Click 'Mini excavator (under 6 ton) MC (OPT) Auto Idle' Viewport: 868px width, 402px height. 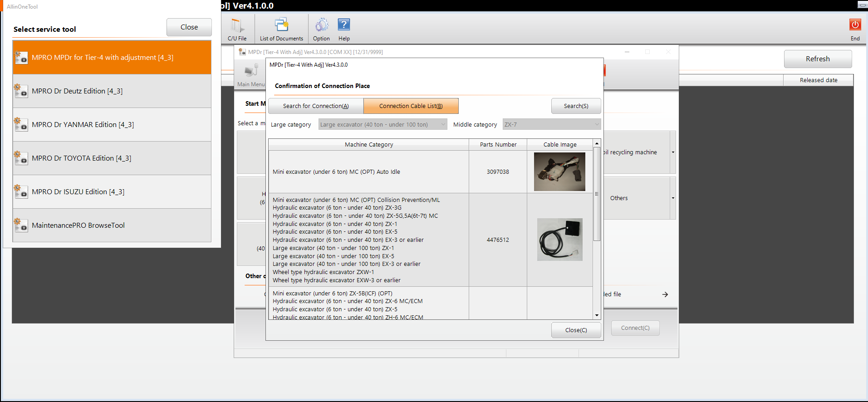tap(336, 172)
